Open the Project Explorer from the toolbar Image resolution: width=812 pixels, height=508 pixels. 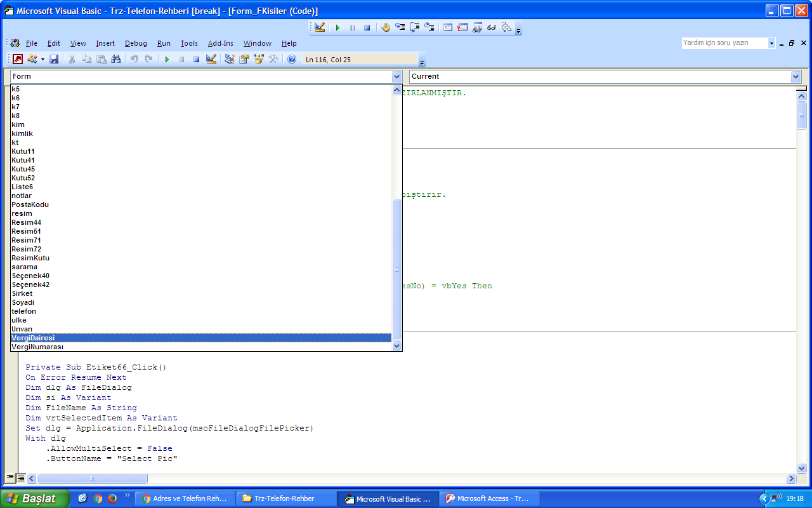pos(230,59)
